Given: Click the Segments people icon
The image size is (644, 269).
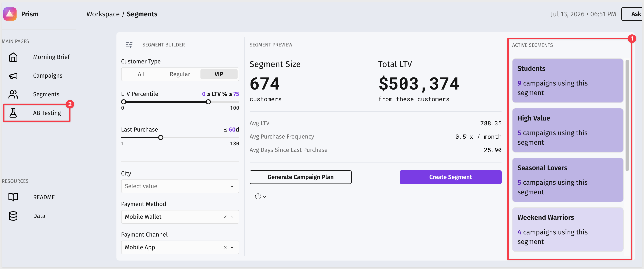Looking at the screenshot, I should 13,94.
